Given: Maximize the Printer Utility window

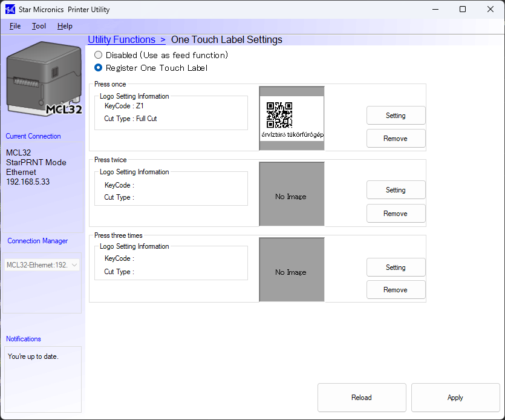Looking at the screenshot, I should click(463, 9).
